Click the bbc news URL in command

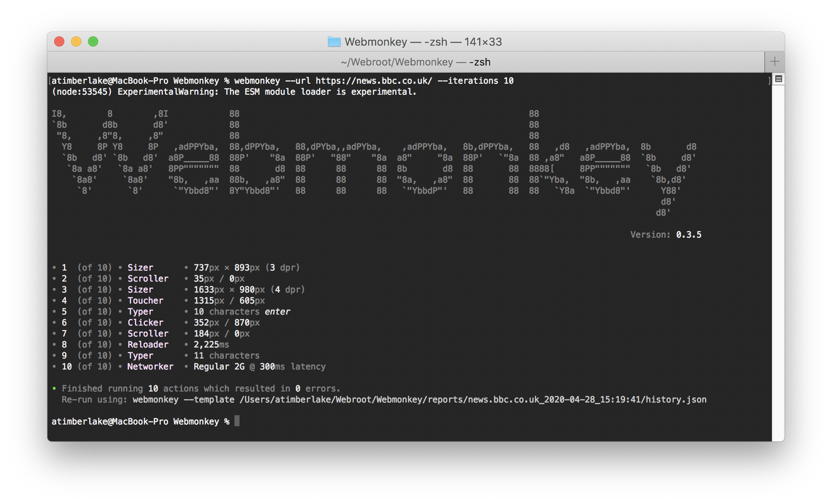(x=374, y=81)
